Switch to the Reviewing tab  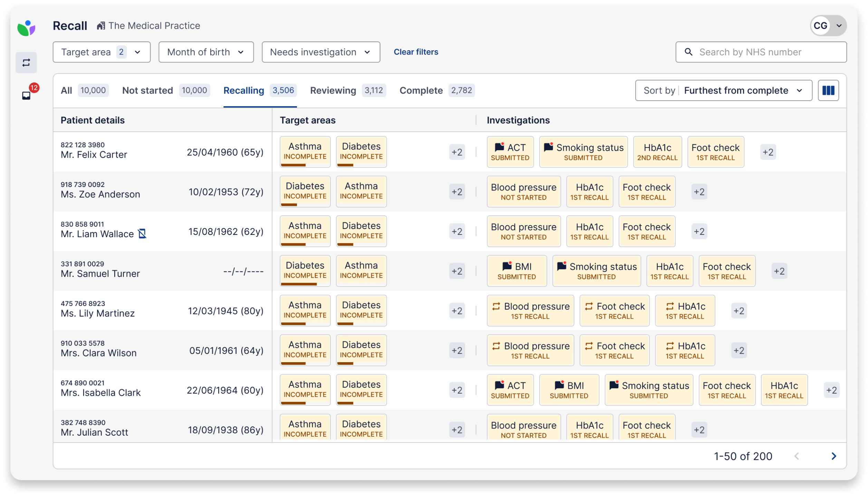click(332, 90)
